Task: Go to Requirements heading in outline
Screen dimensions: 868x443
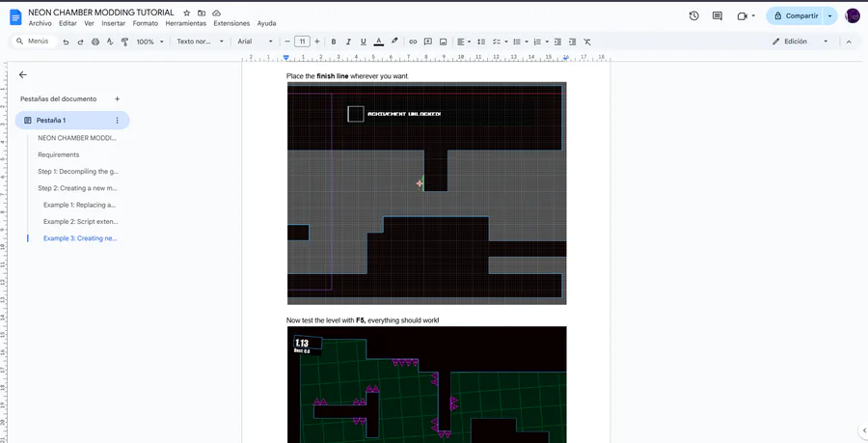Action: [58, 155]
